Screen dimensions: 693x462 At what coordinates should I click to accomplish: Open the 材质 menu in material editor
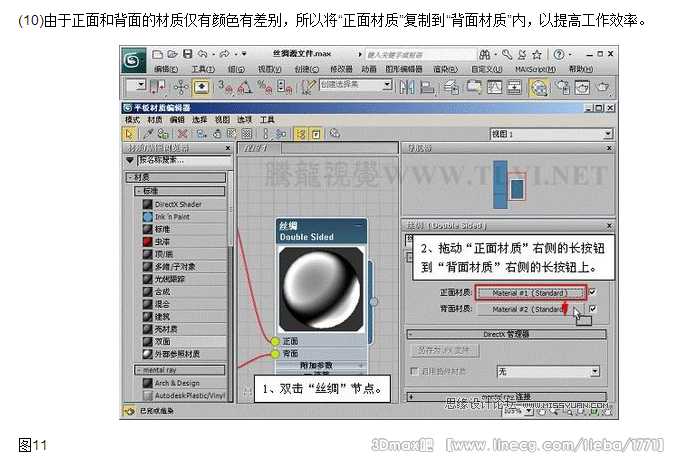155,120
